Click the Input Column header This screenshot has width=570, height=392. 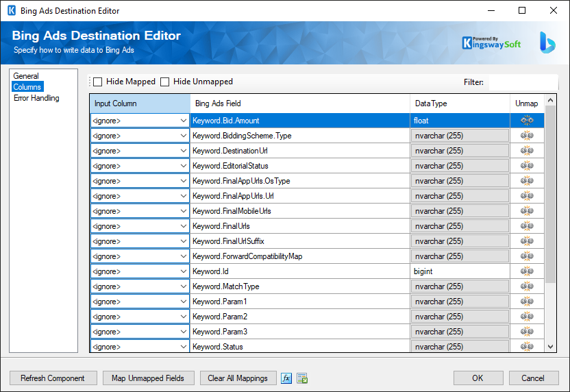(x=140, y=103)
